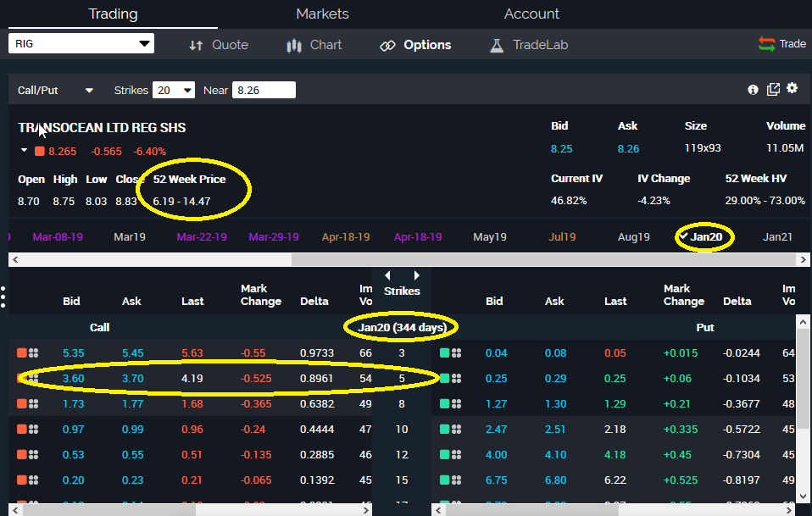The width and height of the screenshot is (812, 516).
Task: Select the Options view
Action: 415,45
